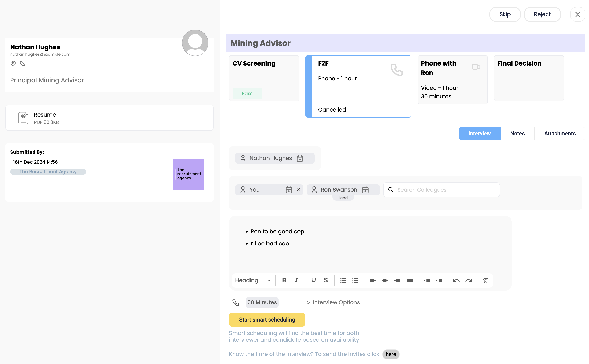
Task: Decrease indent in the editor
Action: point(439,280)
